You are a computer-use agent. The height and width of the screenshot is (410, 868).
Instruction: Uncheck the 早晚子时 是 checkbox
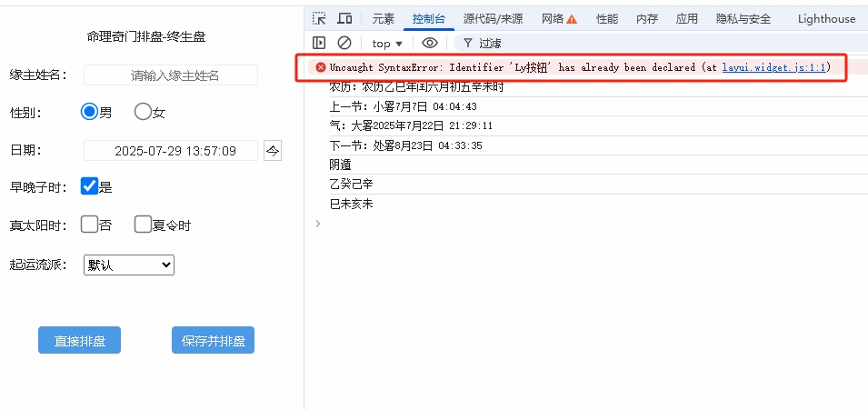tap(89, 186)
